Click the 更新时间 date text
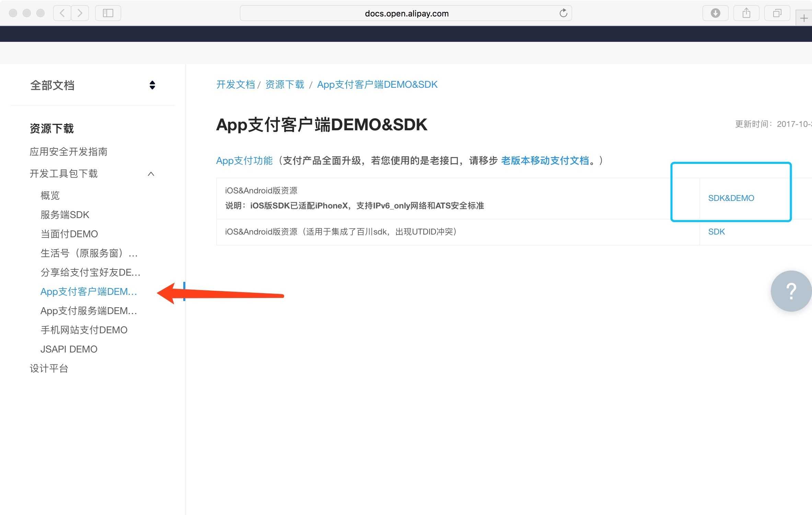Screen dimensions: 812x515 [x=774, y=124]
